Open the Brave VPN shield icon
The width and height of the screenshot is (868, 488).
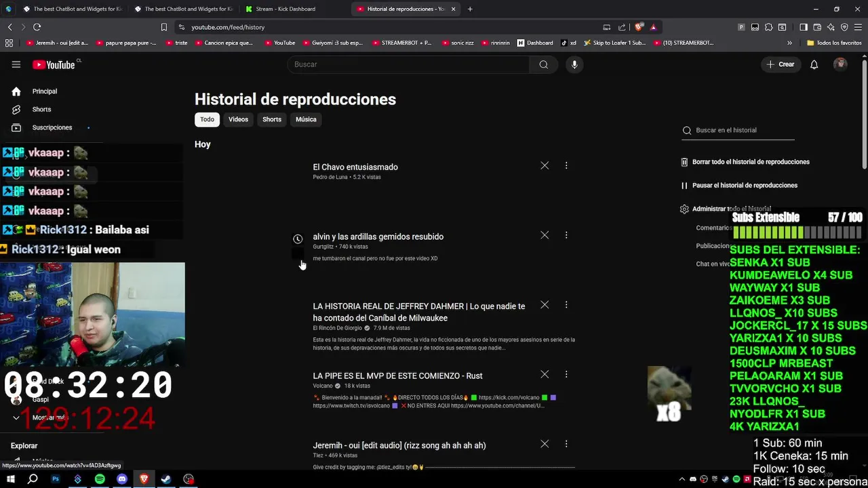[x=844, y=27]
